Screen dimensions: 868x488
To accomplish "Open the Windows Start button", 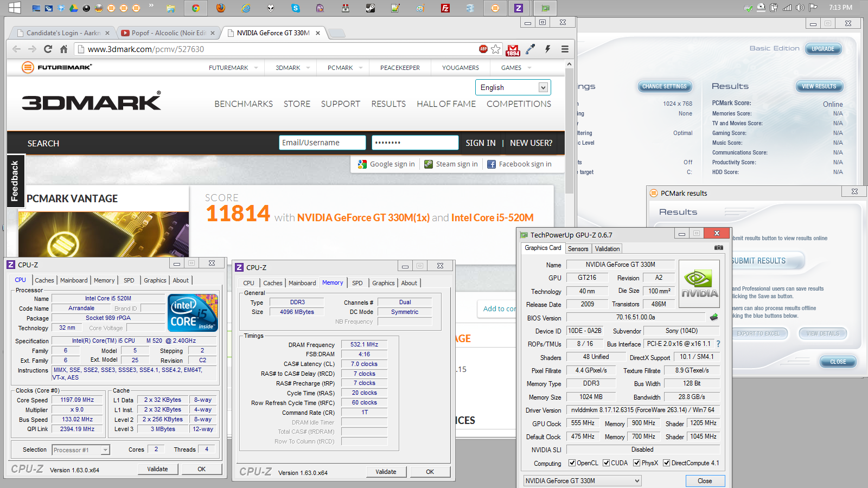I will (x=15, y=8).
